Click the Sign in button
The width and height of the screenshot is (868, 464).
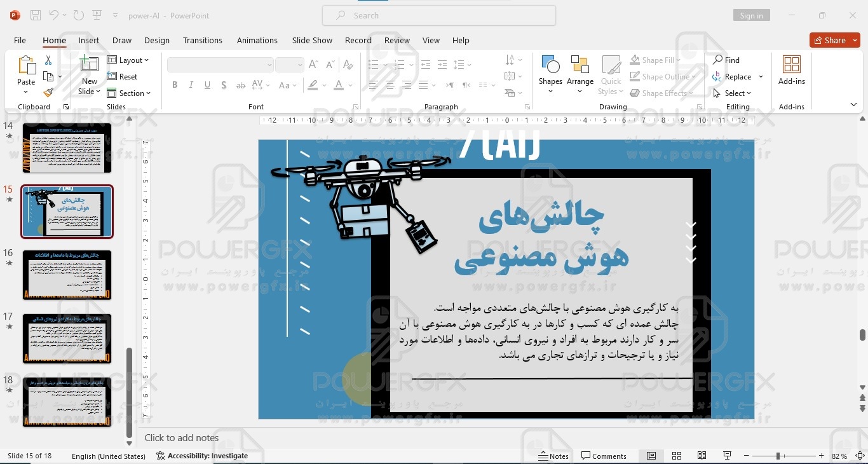[x=751, y=16]
